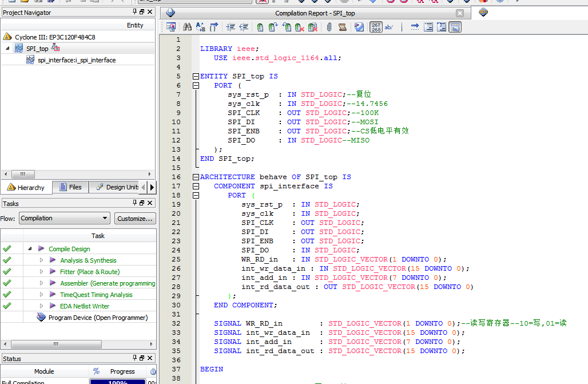Switch to the Files tab in Project Navigator
This screenshot has height=384, width=588.
tap(70, 187)
